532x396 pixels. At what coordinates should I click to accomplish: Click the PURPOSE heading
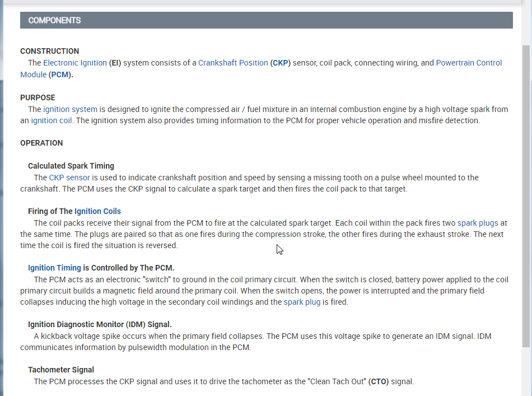(38, 97)
